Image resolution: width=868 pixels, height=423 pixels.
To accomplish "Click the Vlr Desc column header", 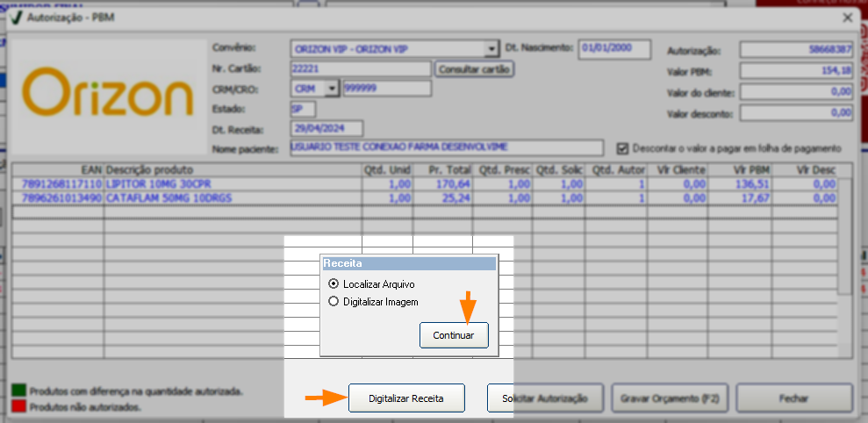I will pos(805,170).
